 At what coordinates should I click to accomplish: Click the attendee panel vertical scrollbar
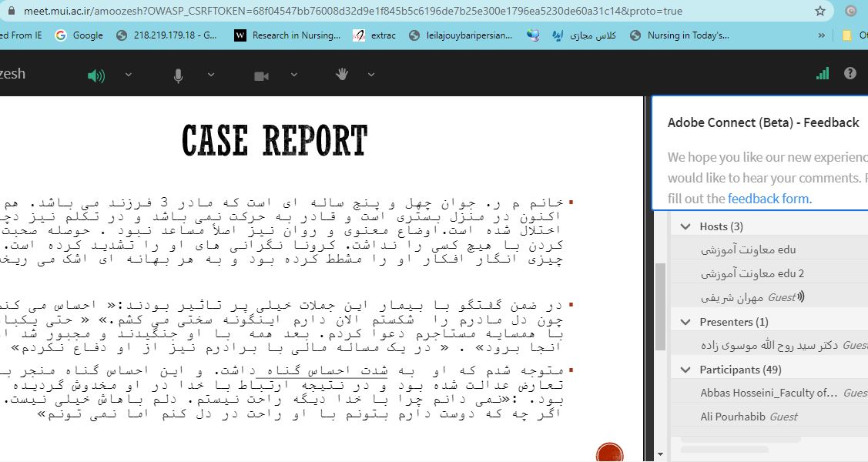pos(660,308)
